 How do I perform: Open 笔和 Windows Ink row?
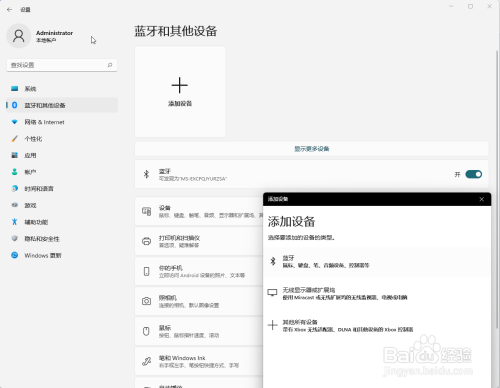pos(199,361)
